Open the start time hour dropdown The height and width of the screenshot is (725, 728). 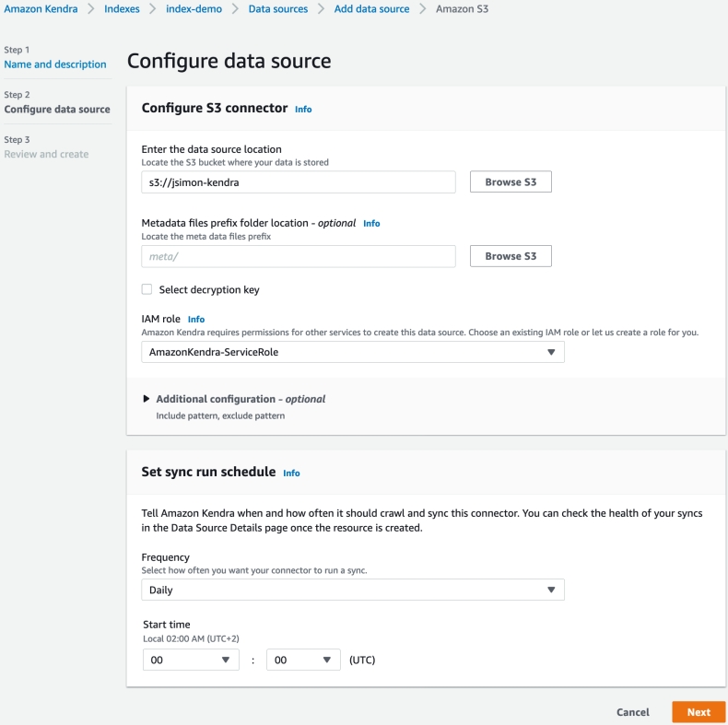(191, 660)
